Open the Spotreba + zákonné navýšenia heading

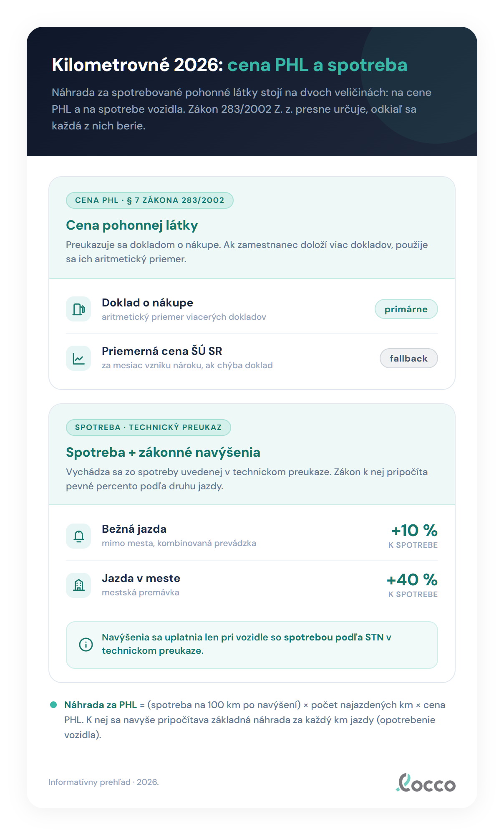(x=163, y=452)
